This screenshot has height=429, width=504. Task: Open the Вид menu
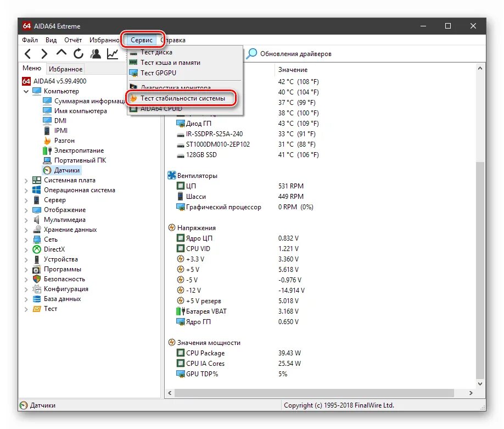point(51,40)
